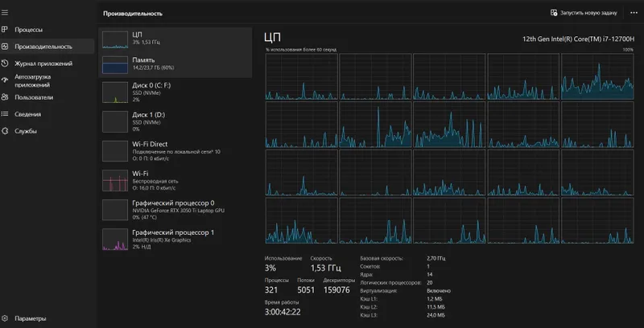Click the Скорость 1,53 ГГц value
The height and width of the screenshot is (328, 644).
click(326, 269)
